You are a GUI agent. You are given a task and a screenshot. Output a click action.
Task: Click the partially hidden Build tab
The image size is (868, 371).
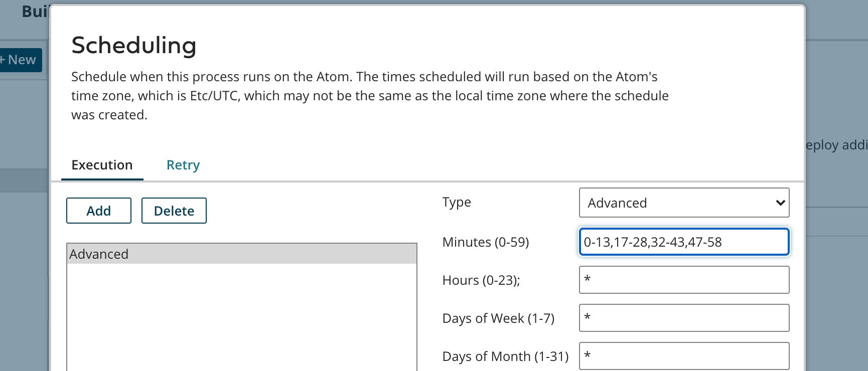(34, 11)
